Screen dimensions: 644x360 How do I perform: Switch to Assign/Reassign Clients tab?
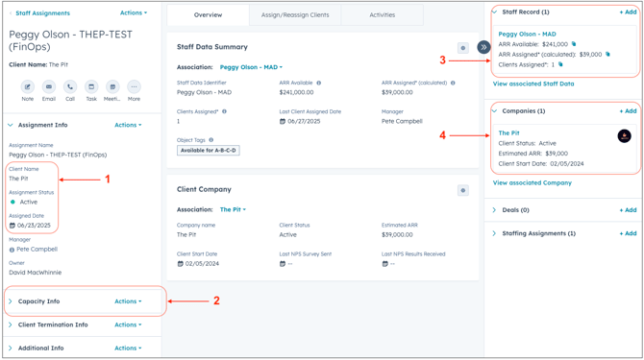tap(295, 14)
